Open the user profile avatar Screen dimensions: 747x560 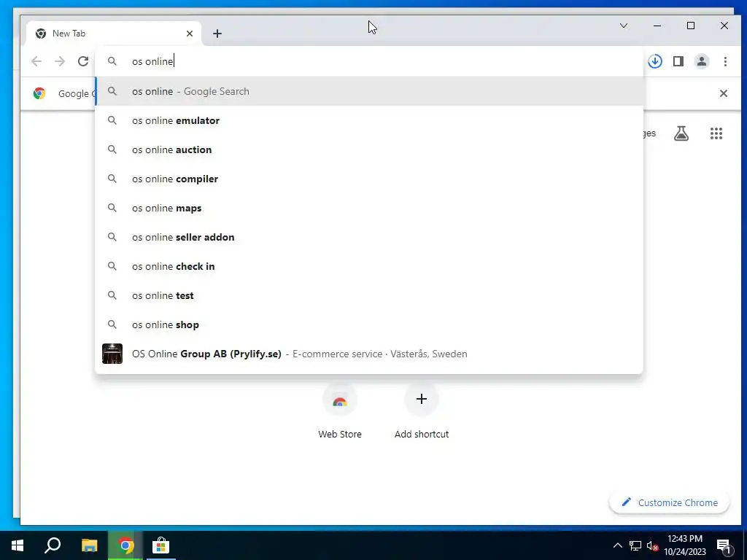point(702,61)
